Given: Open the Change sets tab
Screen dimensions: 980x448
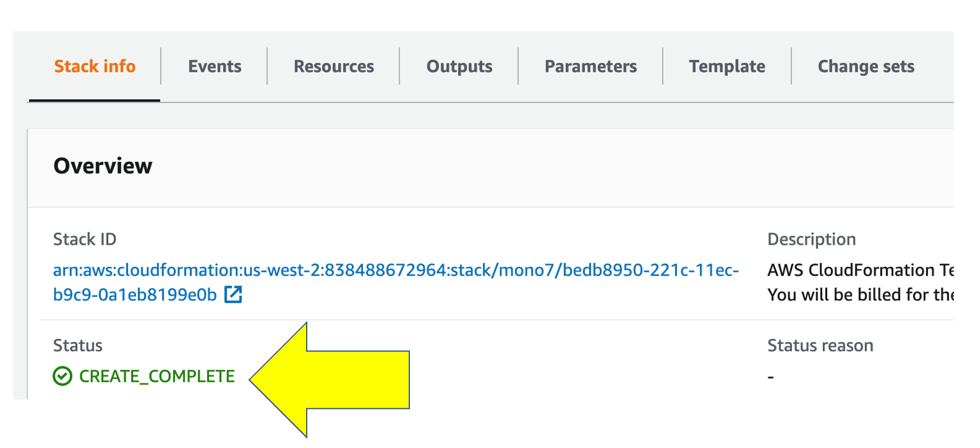Looking at the screenshot, I should [866, 66].
